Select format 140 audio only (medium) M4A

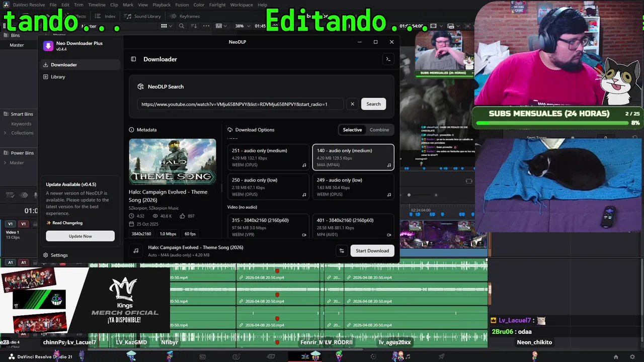[353, 157]
